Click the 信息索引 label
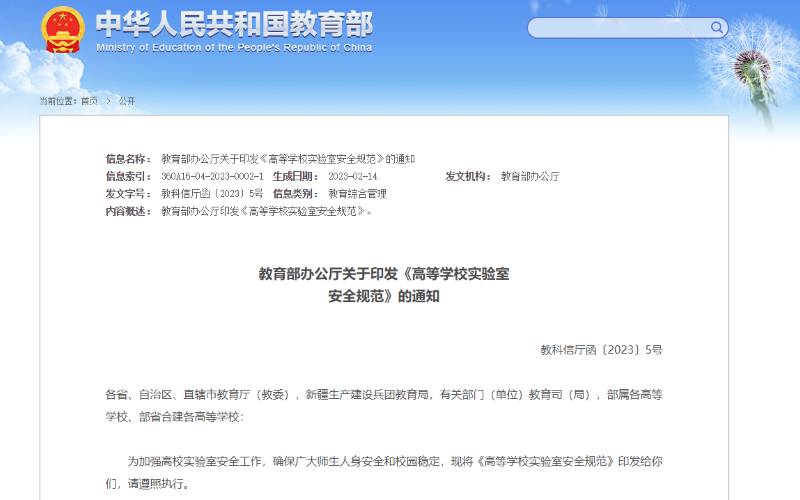The width and height of the screenshot is (800, 500). (128, 177)
